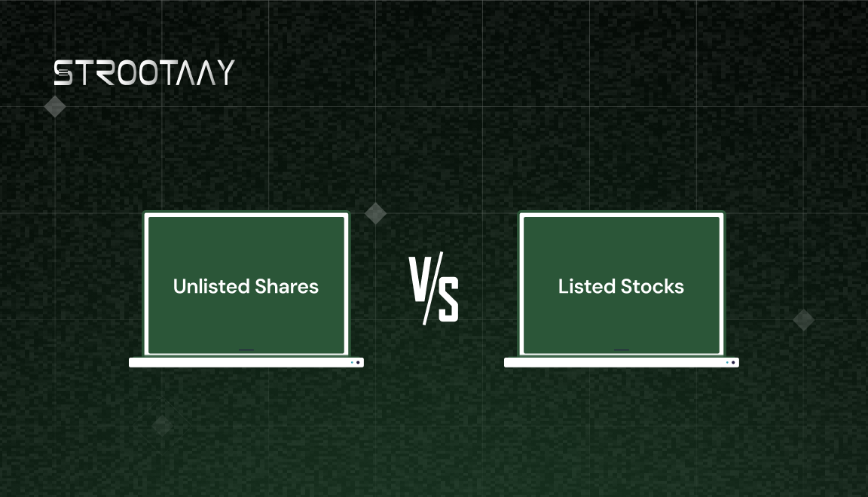The width and height of the screenshot is (868, 497).
Task: Click the right laptop's base bar
Action: click(621, 362)
